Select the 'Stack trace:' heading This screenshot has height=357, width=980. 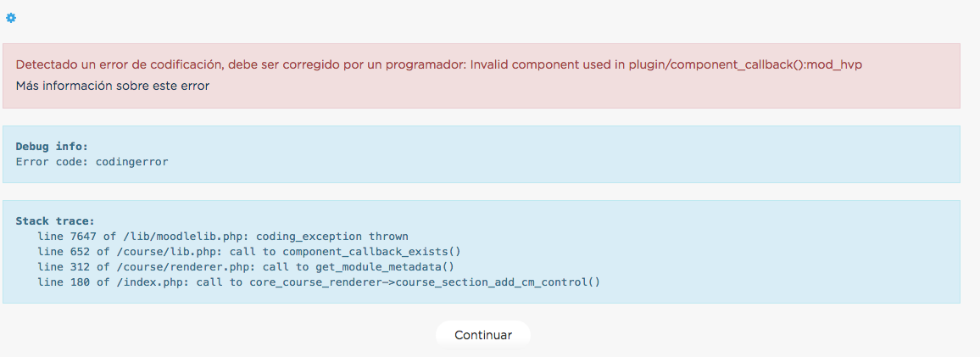(55, 221)
